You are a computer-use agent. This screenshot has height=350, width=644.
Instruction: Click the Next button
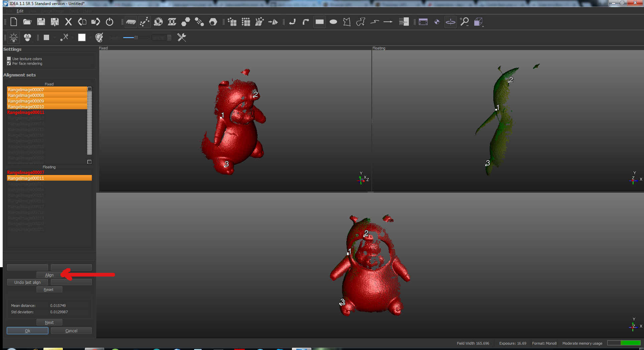[x=49, y=322]
